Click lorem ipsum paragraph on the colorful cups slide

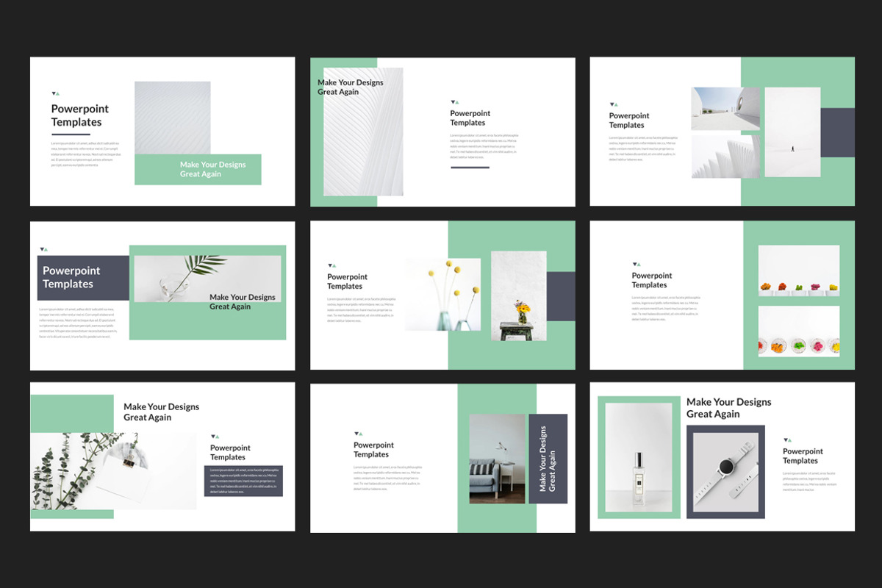667,308
